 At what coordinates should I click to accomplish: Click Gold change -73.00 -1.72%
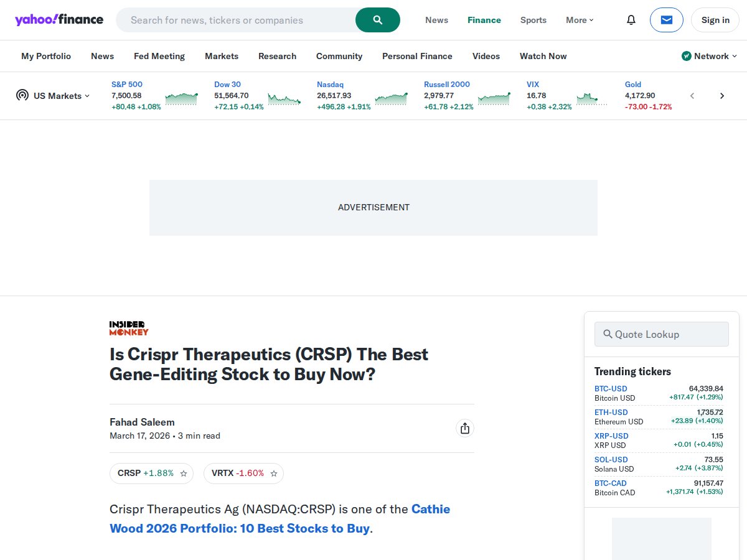[x=648, y=107]
